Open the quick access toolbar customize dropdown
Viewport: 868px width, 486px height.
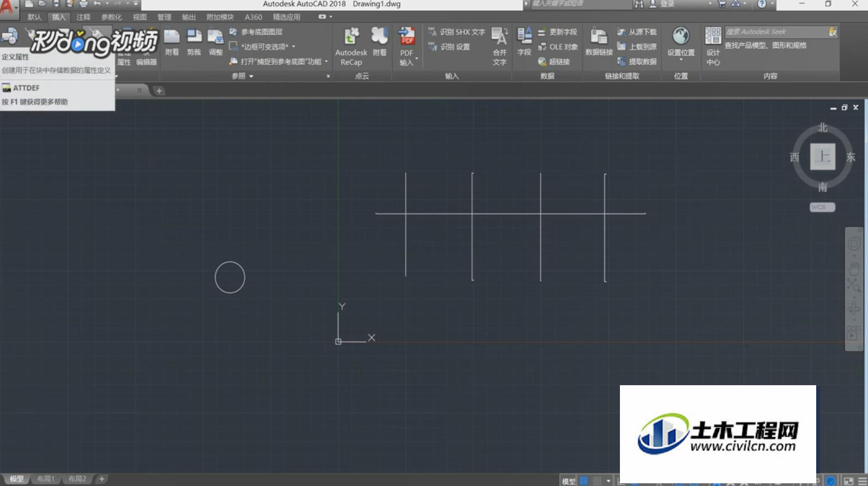(x=136, y=4)
